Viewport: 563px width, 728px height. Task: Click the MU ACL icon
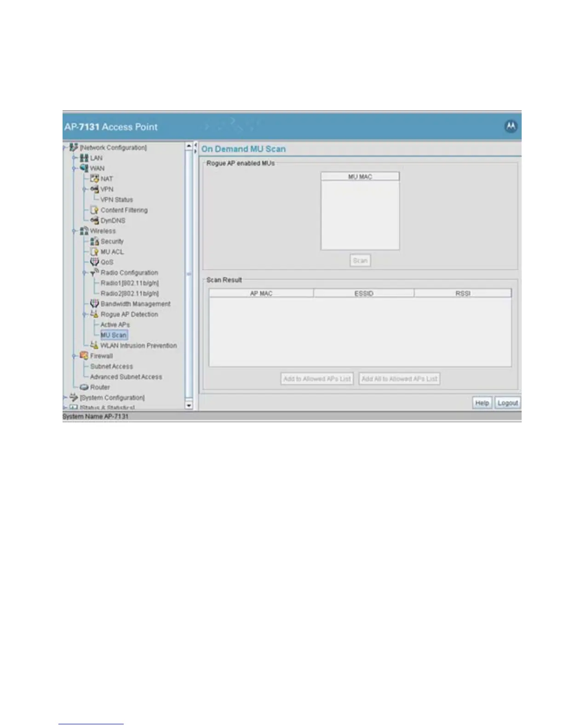click(95, 252)
